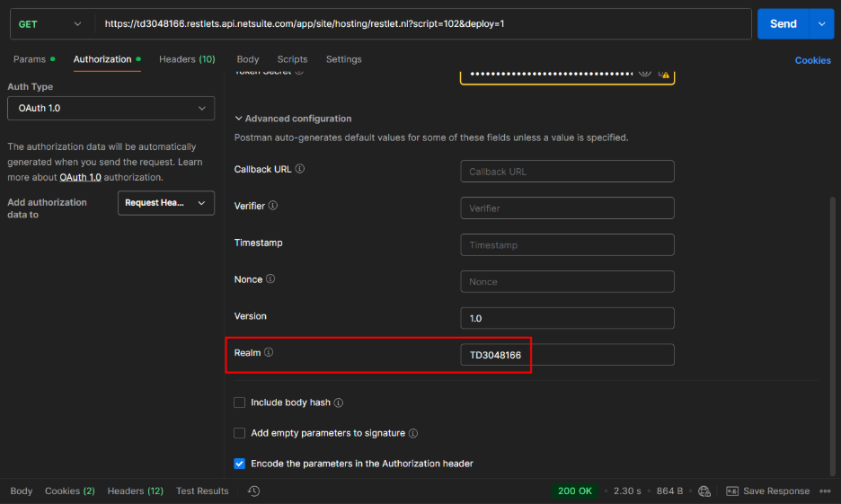Click the Nonce info icon
Viewport: 841px width, 504px height.
pyautogui.click(x=270, y=279)
